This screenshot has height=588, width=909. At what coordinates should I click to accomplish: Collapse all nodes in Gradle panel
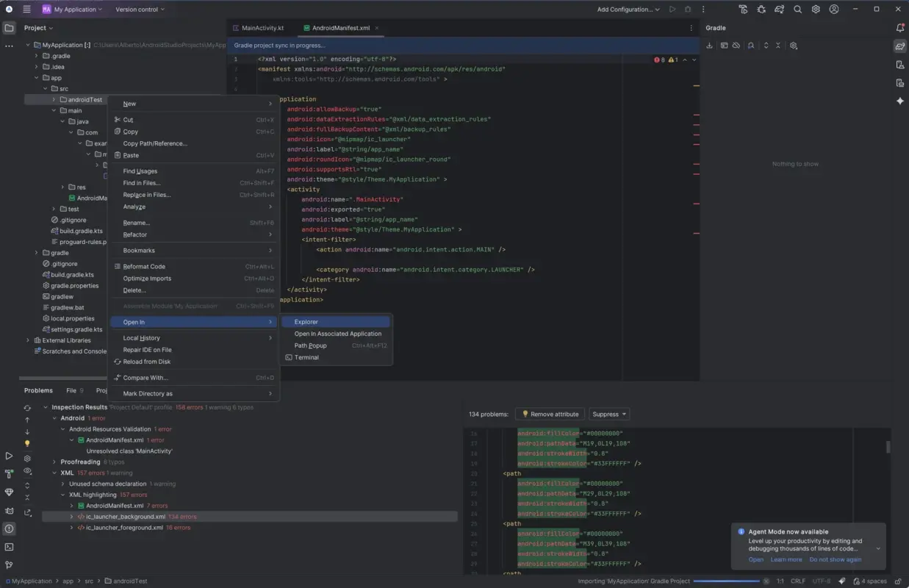[777, 45]
